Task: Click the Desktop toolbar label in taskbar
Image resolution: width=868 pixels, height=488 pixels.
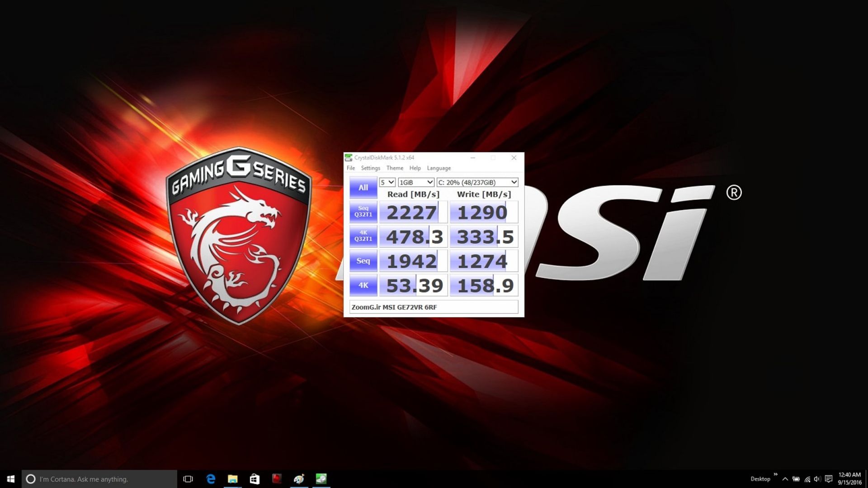Action: point(760,479)
